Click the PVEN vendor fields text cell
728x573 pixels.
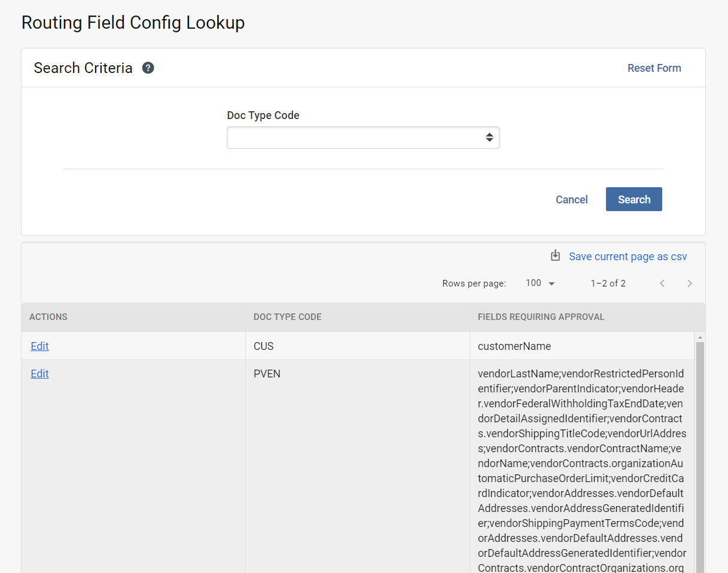click(x=581, y=471)
